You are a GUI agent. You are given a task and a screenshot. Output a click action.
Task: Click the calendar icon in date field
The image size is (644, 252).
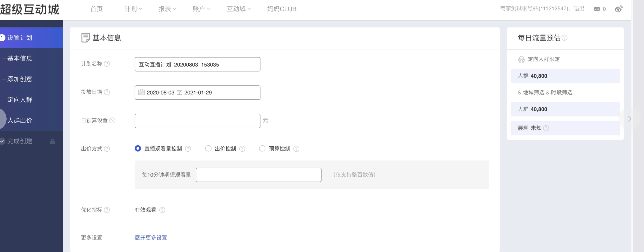141,92
